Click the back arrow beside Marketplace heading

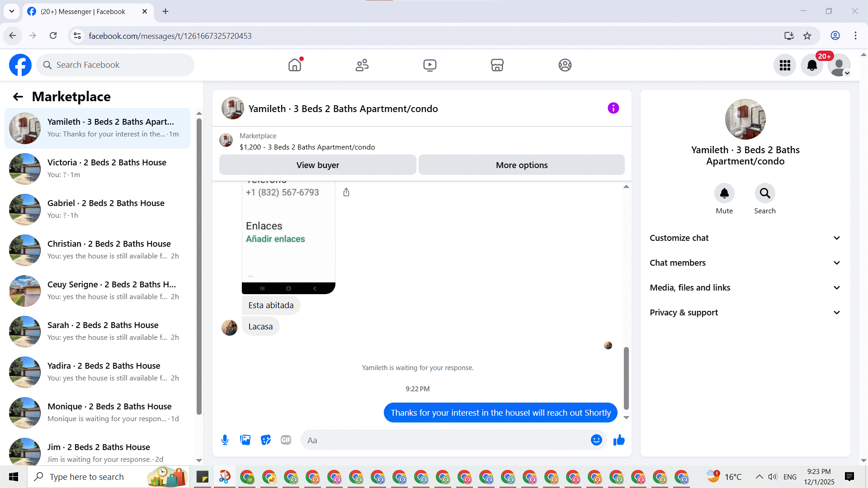click(18, 97)
